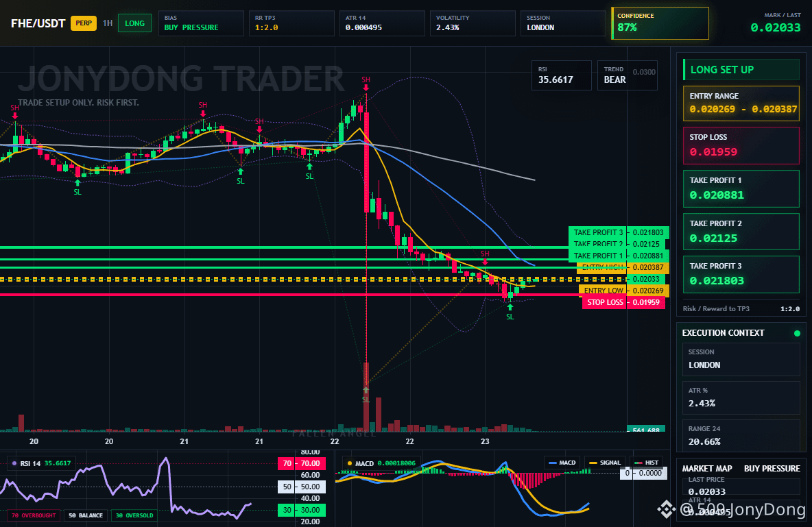Click the green status dot in Execution Context
Viewport: 812px width, 527px height.
pos(797,333)
